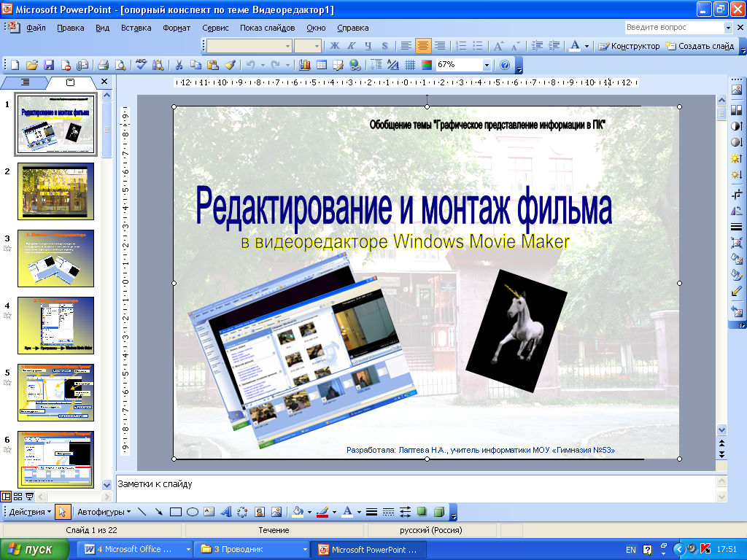Insert a chart icon

pyautogui.click(x=305, y=65)
